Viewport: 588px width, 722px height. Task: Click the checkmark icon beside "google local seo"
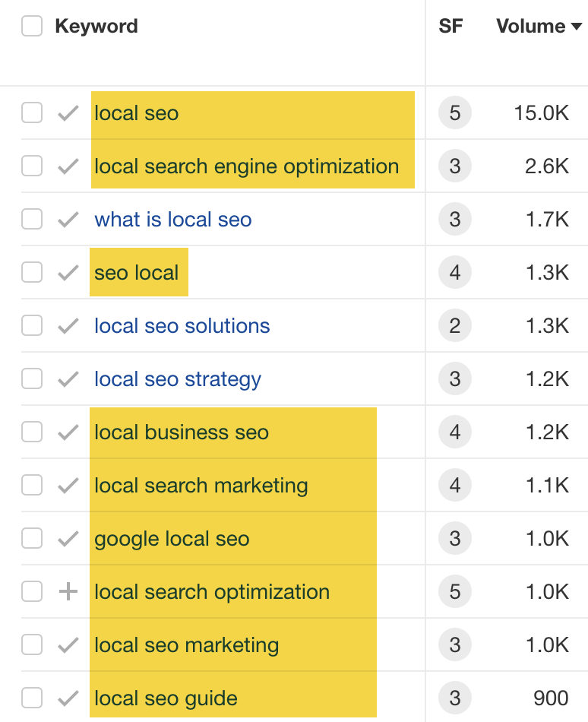[66, 538]
